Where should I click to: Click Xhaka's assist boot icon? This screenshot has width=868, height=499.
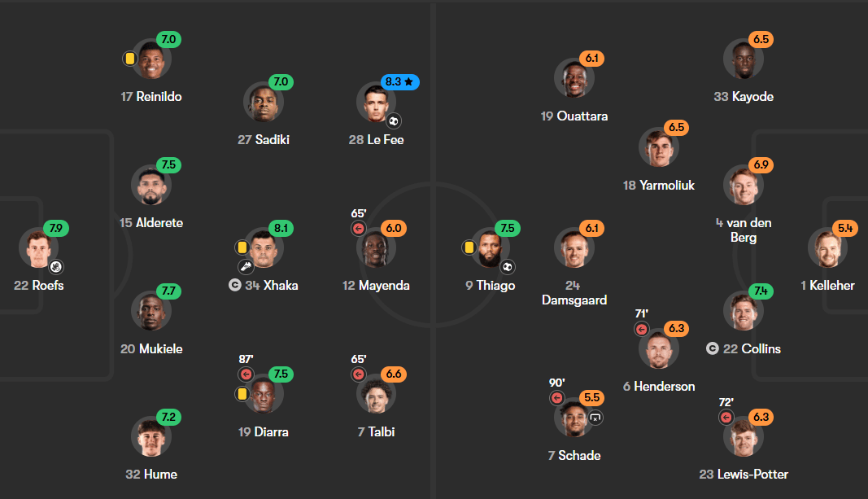point(246,267)
